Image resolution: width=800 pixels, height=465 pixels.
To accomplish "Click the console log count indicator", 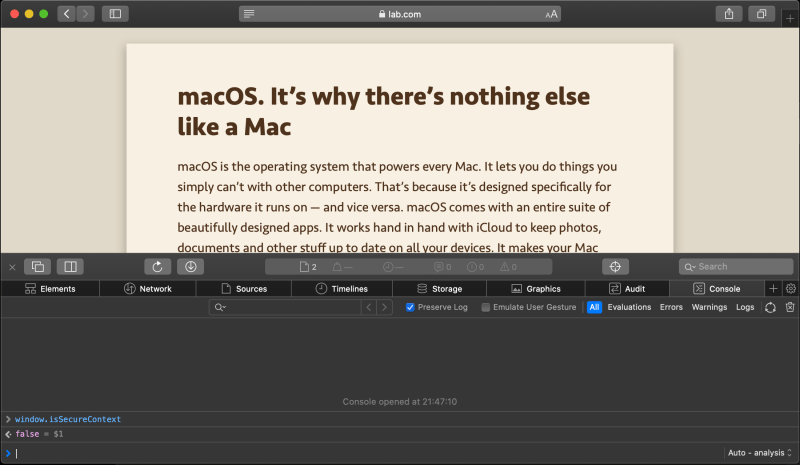I will (x=442, y=266).
